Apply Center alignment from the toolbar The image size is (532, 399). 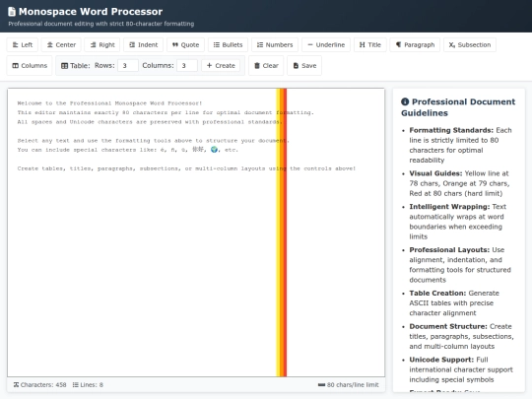click(x=61, y=44)
